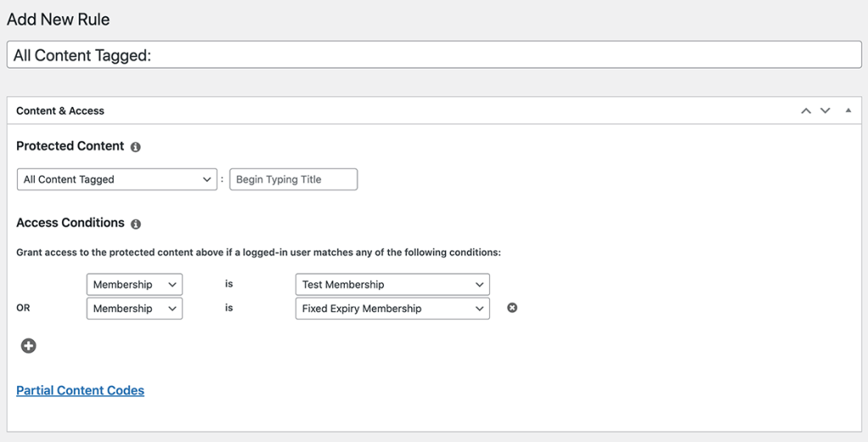Click the Access Conditions info icon
The height and width of the screenshot is (442, 868).
pyautogui.click(x=136, y=224)
